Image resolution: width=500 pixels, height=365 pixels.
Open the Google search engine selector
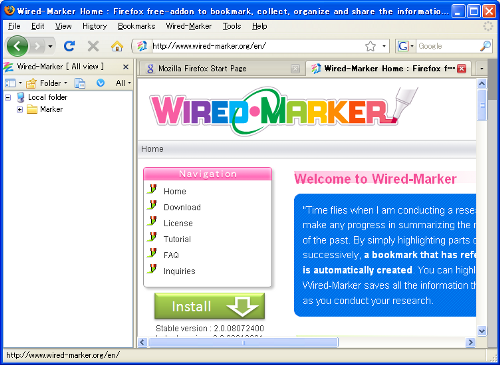coord(406,46)
